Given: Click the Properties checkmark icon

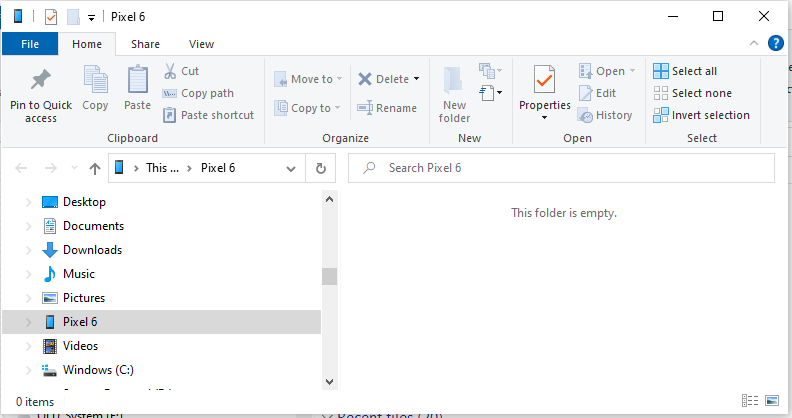Looking at the screenshot, I should pyautogui.click(x=544, y=80).
